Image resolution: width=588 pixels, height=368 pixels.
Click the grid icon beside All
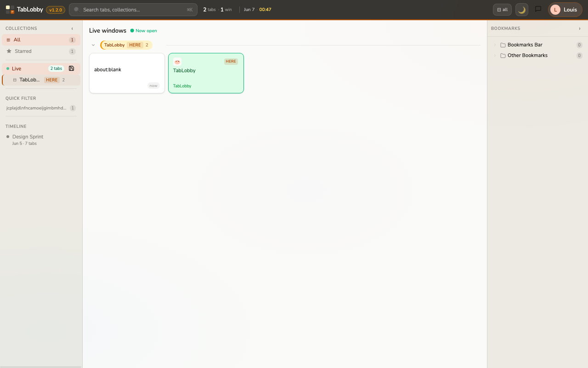8,40
